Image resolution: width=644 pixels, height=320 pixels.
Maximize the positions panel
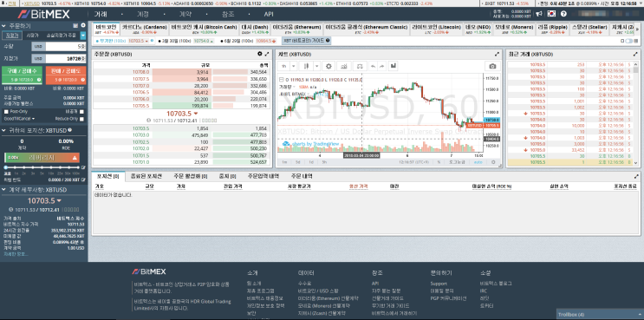636,176
